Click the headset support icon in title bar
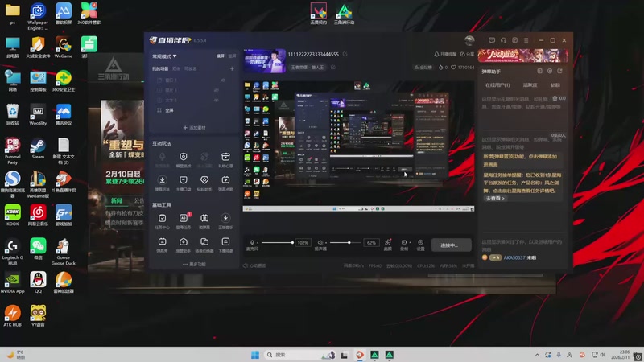The image size is (644, 362). [503, 40]
